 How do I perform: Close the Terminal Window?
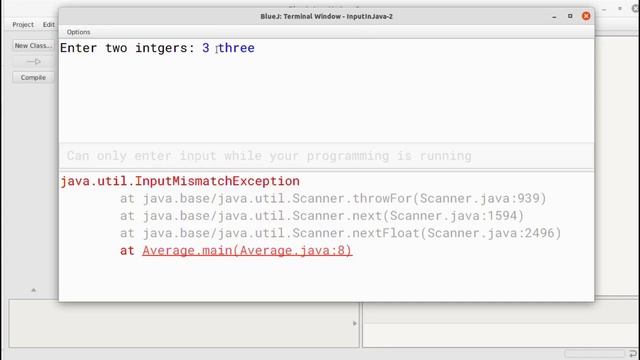586,16
